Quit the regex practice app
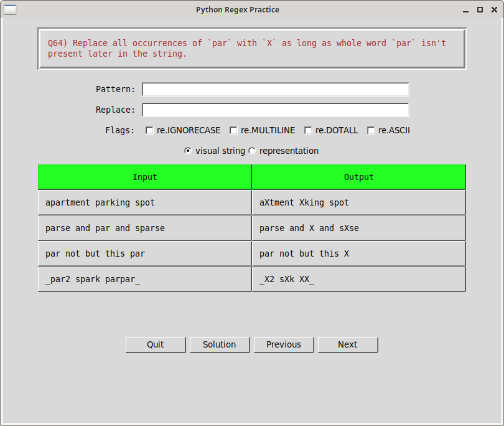Screen dimensions: 504x426 155,344
